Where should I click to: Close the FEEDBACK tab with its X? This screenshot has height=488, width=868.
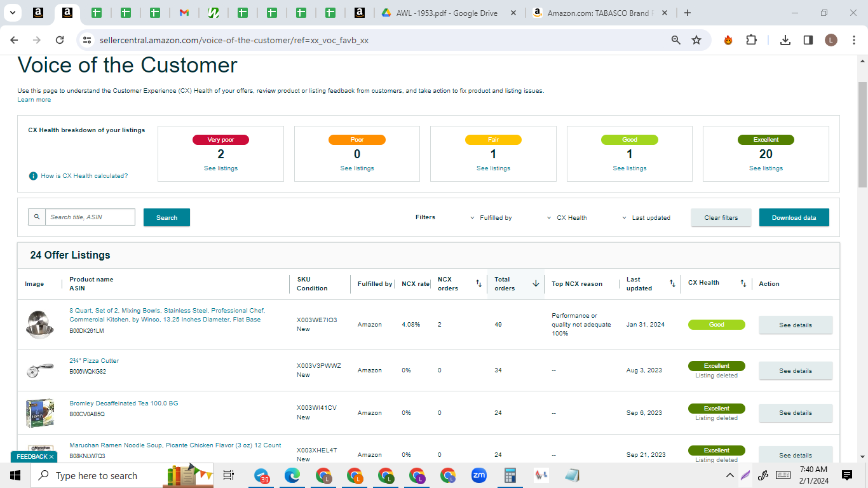tap(51, 457)
